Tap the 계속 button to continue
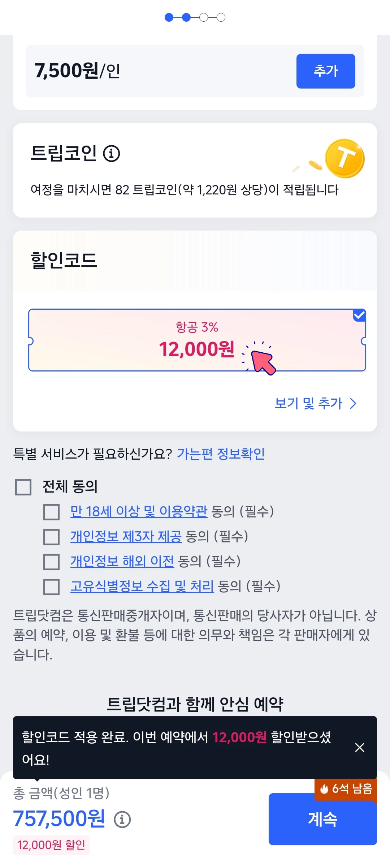This screenshot has height=868, width=390. click(323, 819)
